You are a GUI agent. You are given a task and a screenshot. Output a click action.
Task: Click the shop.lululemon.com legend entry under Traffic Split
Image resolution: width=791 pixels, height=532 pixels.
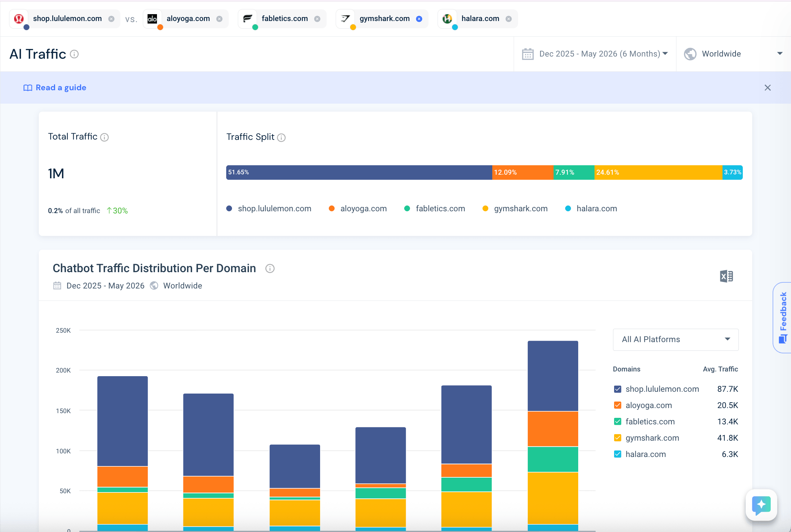pos(269,208)
